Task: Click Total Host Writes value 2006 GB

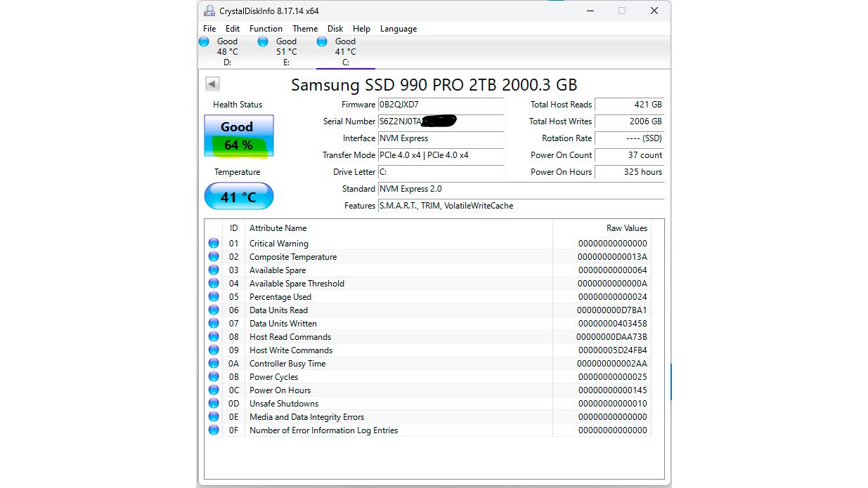Action: point(630,121)
